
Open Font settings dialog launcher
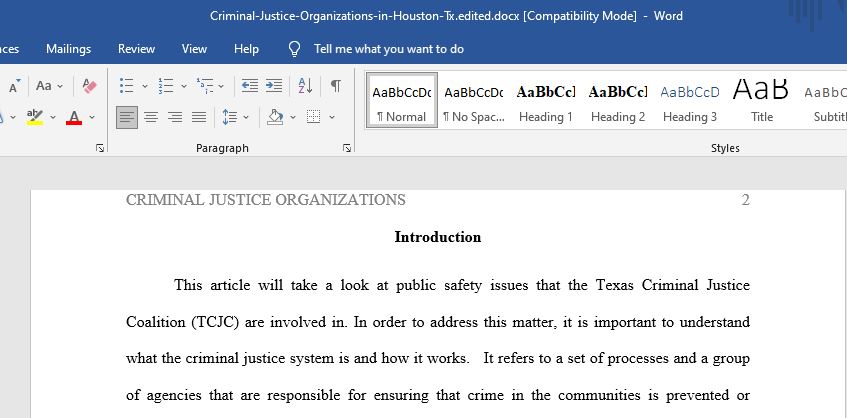(100, 148)
